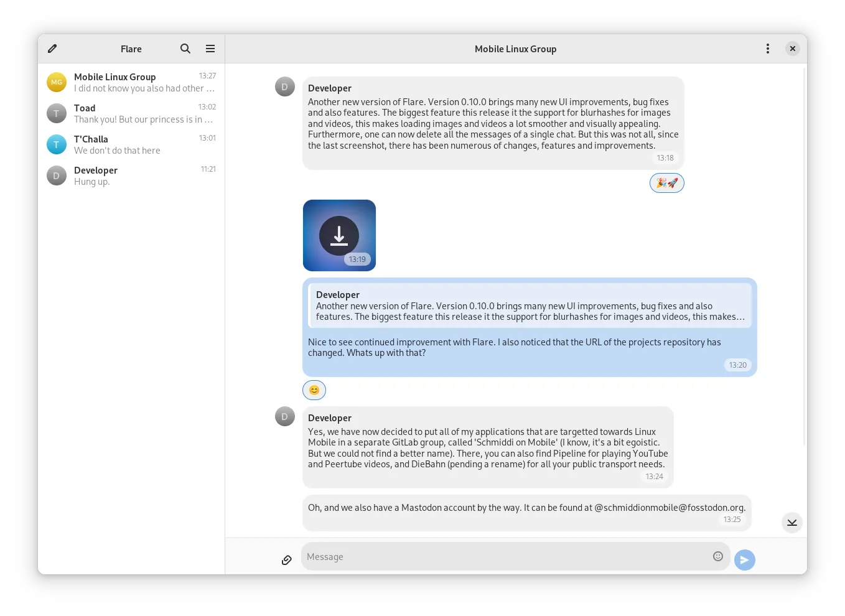Open the T'Challa chat
Image resolution: width=845 pixels, height=616 pixels.
click(131, 144)
